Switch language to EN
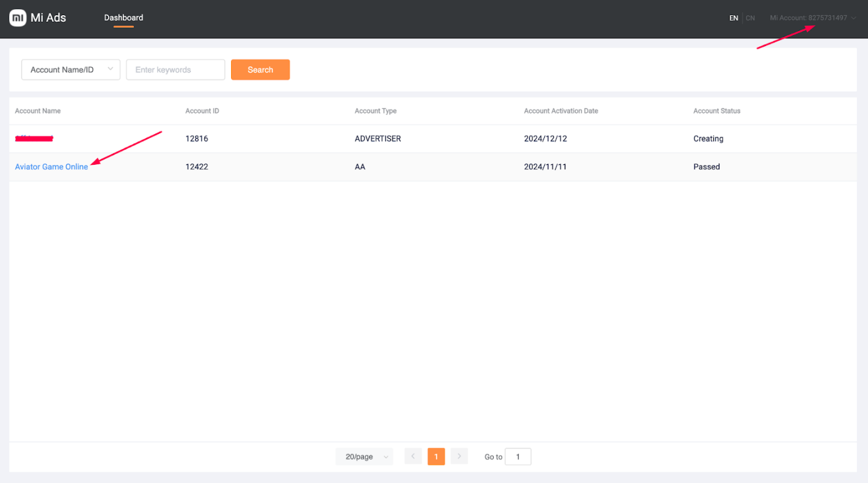 pyautogui.click(x=733, y=18)
